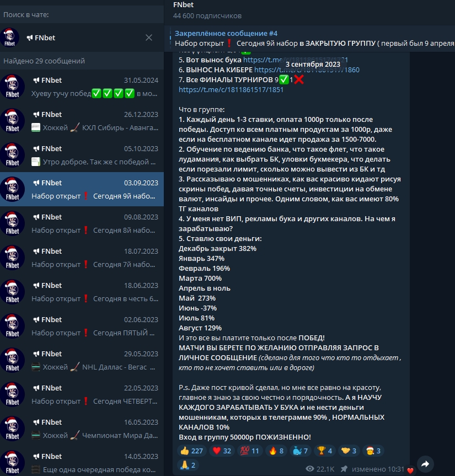Click the 100 points reaction 11
The height and width of the screenshot is (476, 455).
249,451
